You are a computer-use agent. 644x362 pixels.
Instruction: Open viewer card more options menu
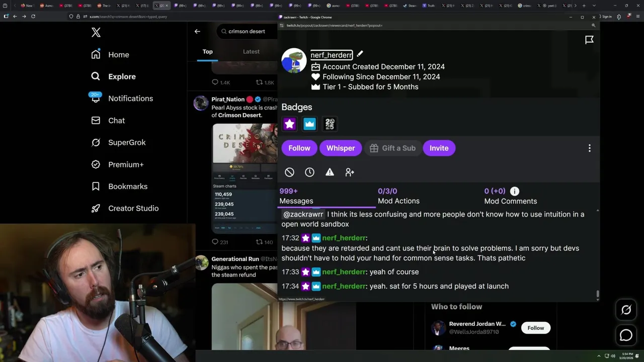(x=590, y=148)
